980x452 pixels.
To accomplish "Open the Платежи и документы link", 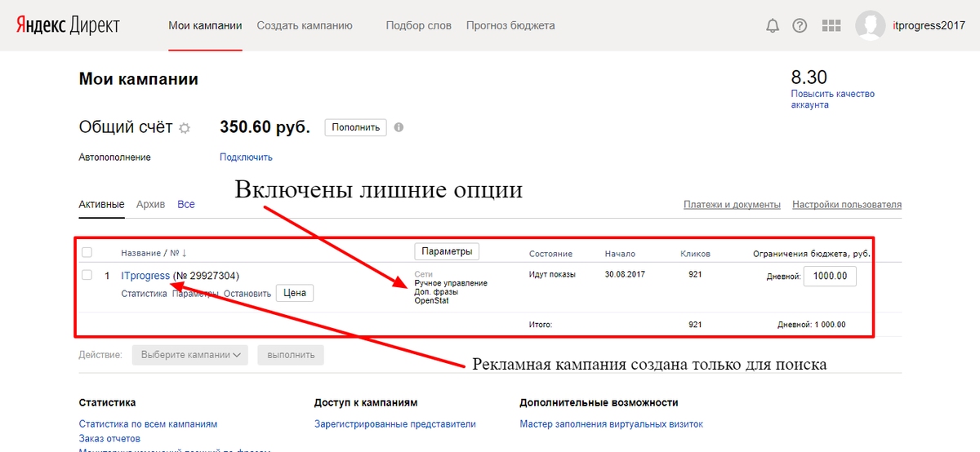I will 732,204.
